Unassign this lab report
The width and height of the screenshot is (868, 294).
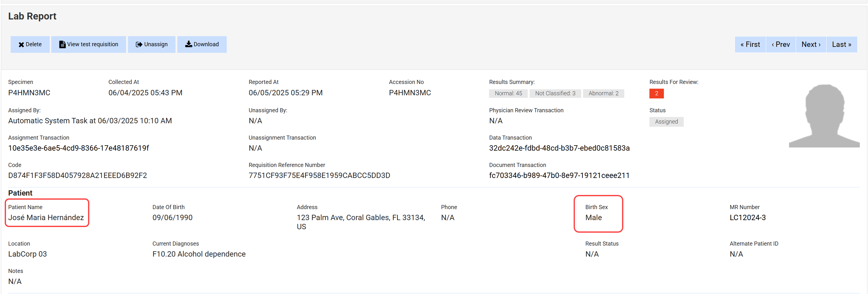point(151,44)
